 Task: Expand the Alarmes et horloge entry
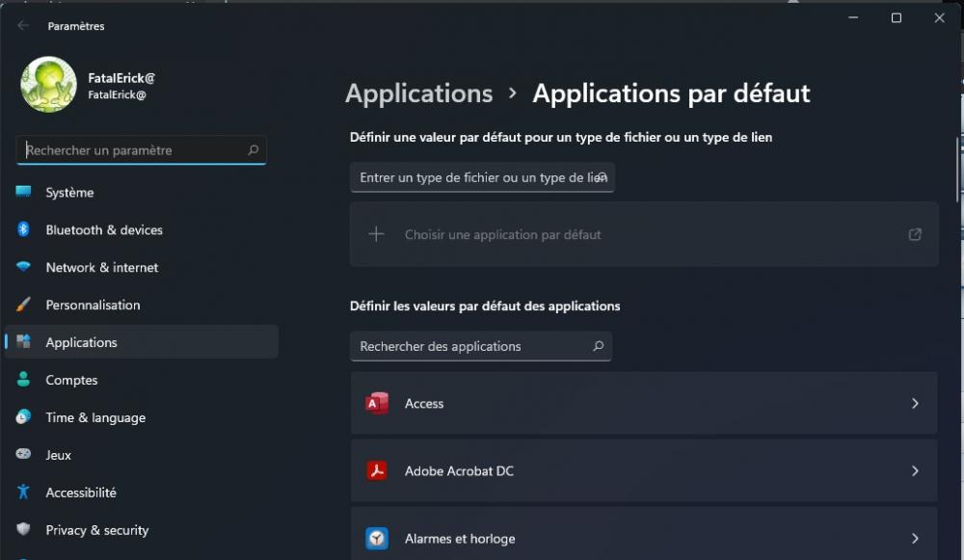click(x=915, y=538)
